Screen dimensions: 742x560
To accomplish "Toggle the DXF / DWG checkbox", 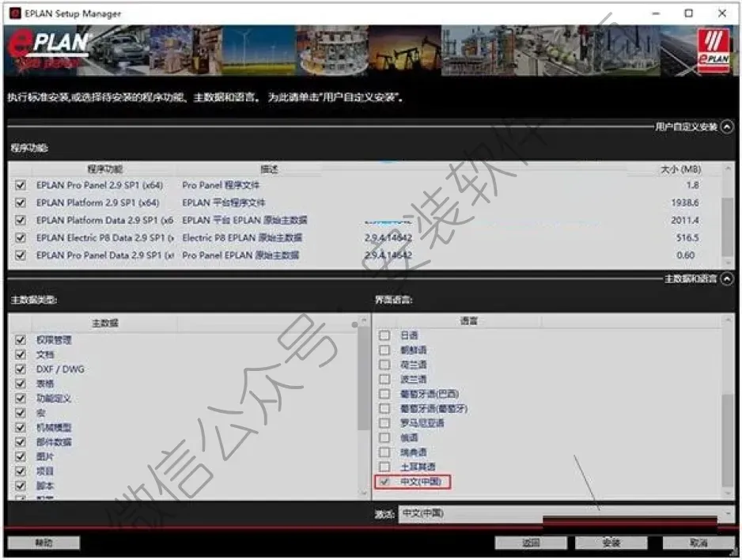I will (21, 369).
